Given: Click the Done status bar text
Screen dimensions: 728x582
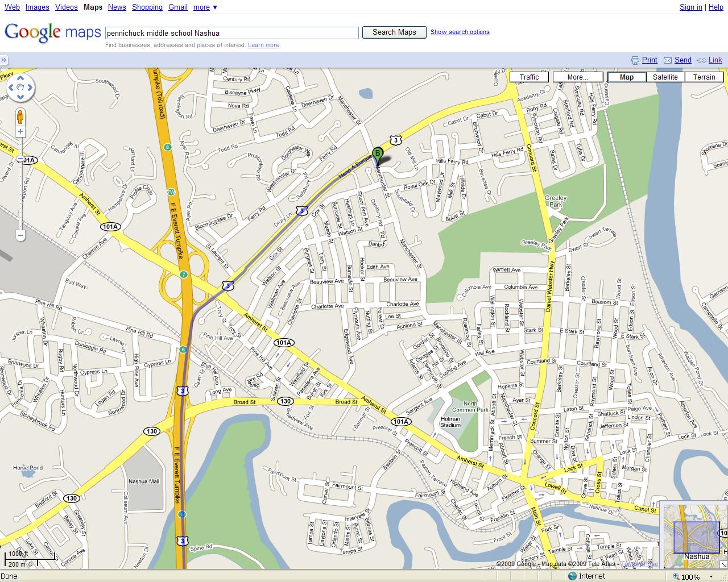Looking at the screenshot, I should [x=9, y=576].
